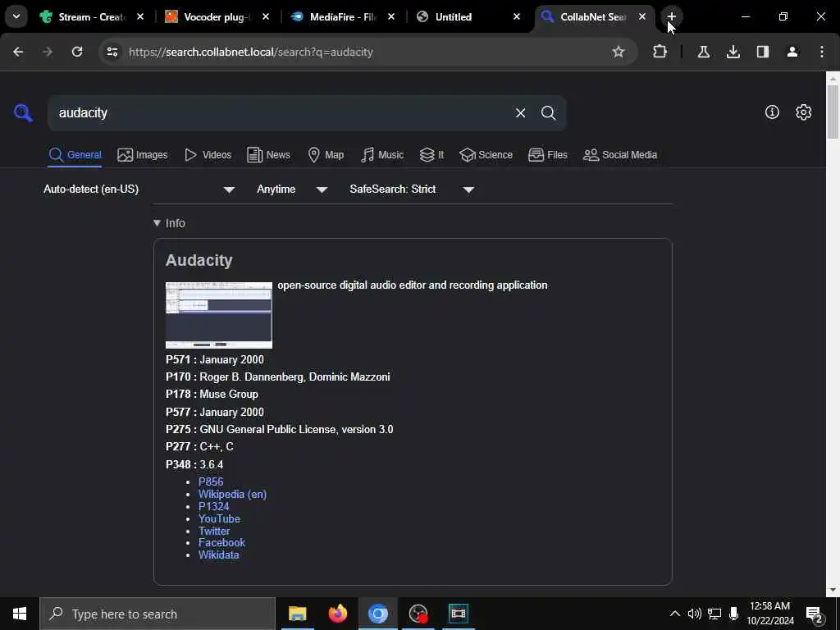
Task: Open the Chrome three-dot menu
Action: pos(821,52)
